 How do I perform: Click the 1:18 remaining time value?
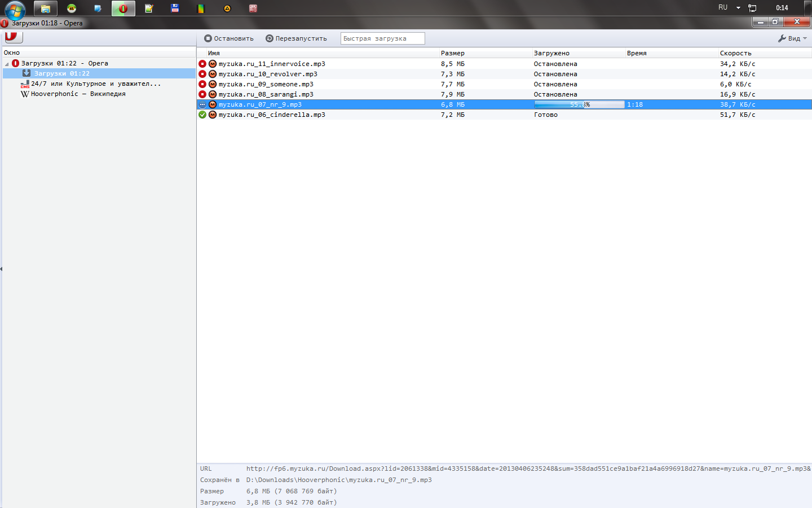635,104
